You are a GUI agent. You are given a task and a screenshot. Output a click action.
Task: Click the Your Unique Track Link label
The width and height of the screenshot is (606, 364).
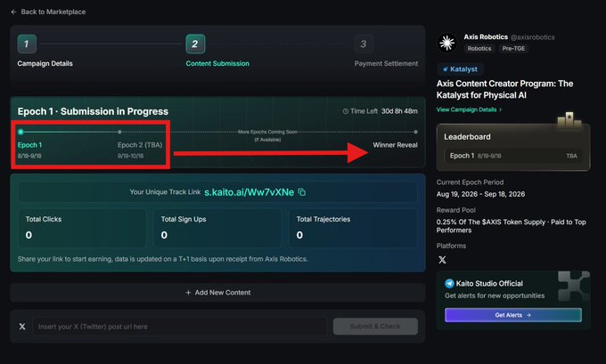coord(165,192)
